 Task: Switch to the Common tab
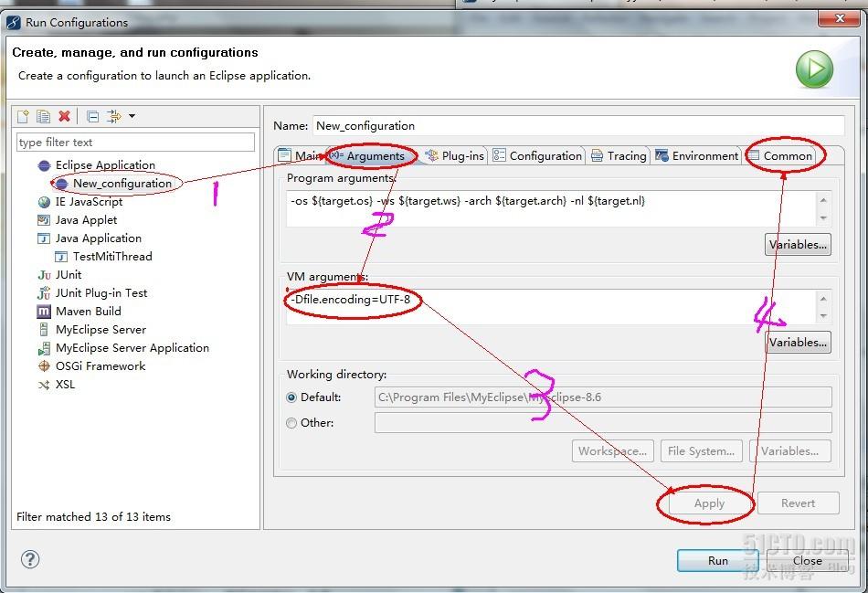(780, 156)
